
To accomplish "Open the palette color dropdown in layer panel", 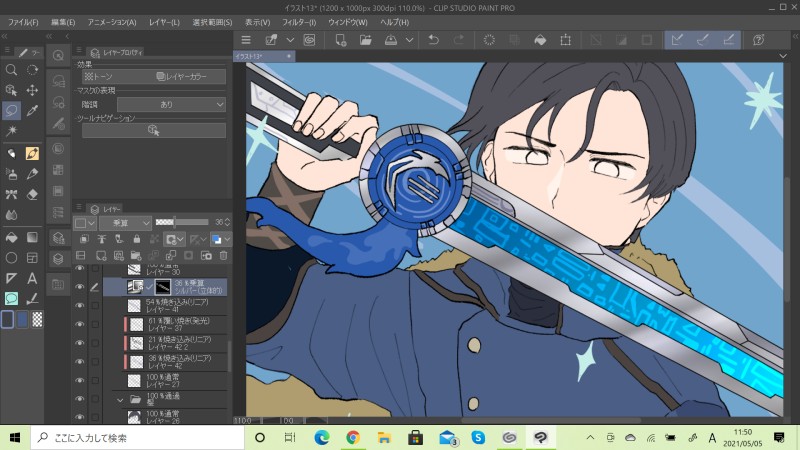I will tap(85, 223).
